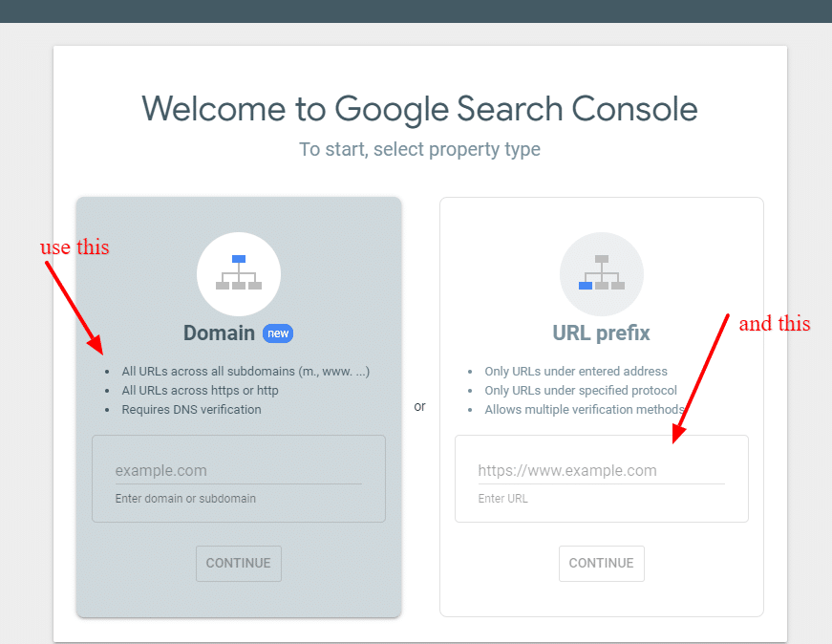The width and height of the screenshot is (832, 644).
Task: Click 'Only URLs under specified protocol' text
Action: pyautogui.click(x=581, y=390)
